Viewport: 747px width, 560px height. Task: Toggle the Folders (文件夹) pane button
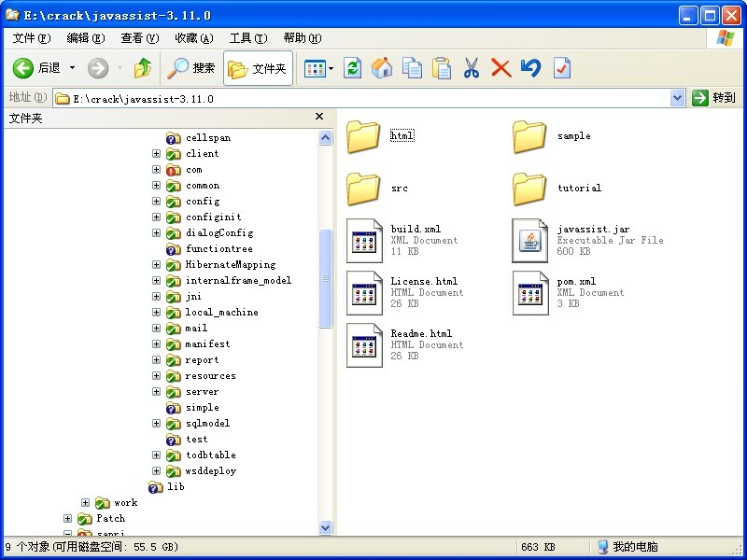click(258, 68)
